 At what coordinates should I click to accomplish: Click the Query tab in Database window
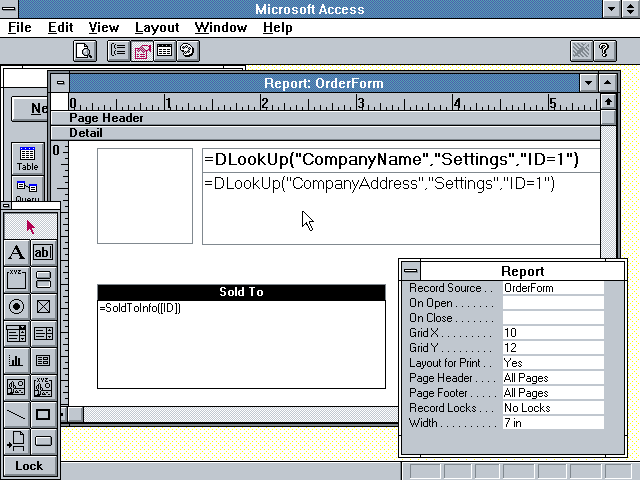click(27, 189)
